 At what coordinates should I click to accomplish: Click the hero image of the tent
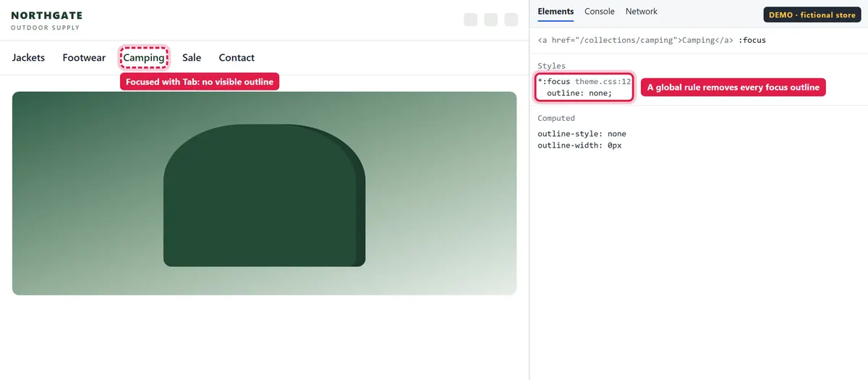264,193
